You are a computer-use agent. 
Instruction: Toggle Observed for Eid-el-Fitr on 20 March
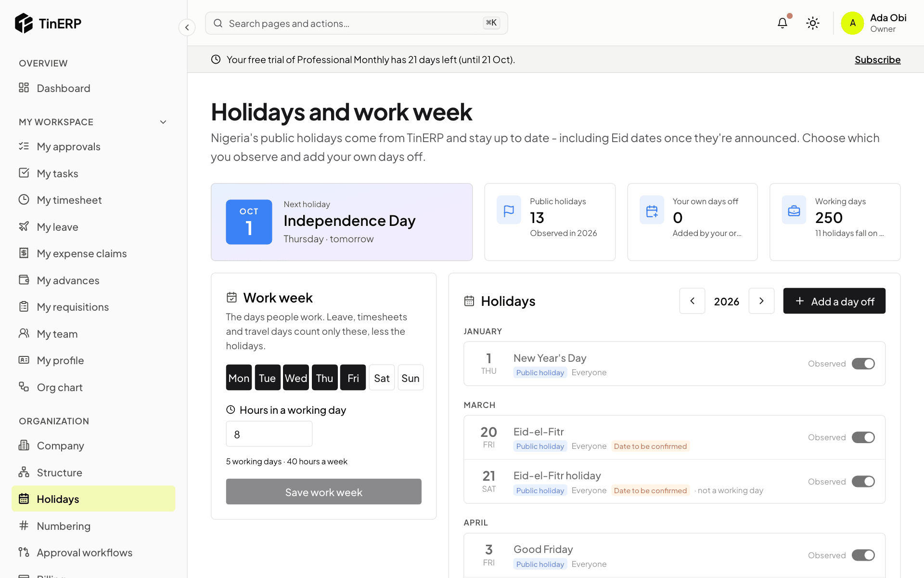click(863, 437)
